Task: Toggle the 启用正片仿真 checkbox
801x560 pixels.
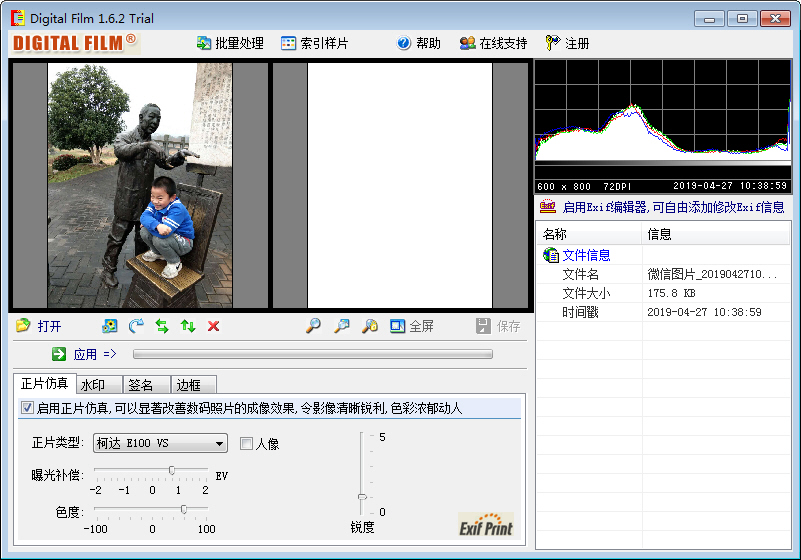Action: pos(27,408)
